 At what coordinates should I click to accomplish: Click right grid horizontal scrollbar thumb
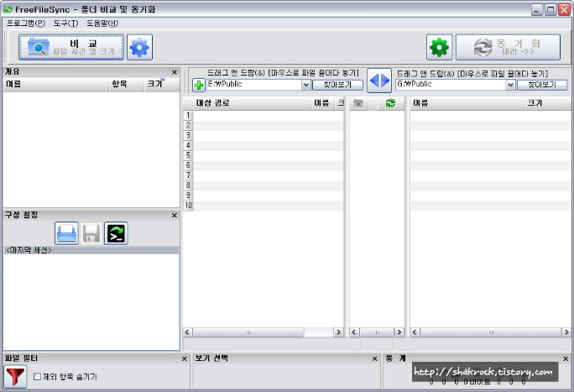pos(491,332)
